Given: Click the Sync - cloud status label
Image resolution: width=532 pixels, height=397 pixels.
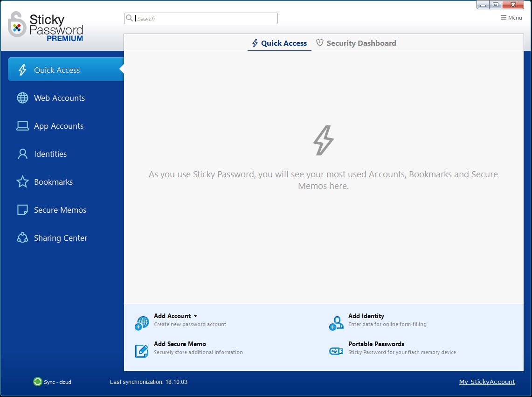Looking at the screenshot, I should tap(57, 382).
